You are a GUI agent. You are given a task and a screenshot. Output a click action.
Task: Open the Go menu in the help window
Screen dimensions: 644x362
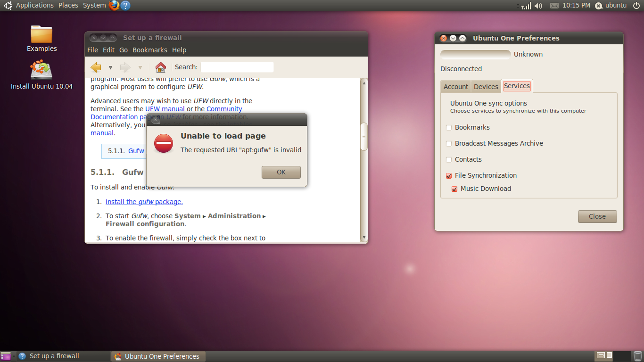124,50
